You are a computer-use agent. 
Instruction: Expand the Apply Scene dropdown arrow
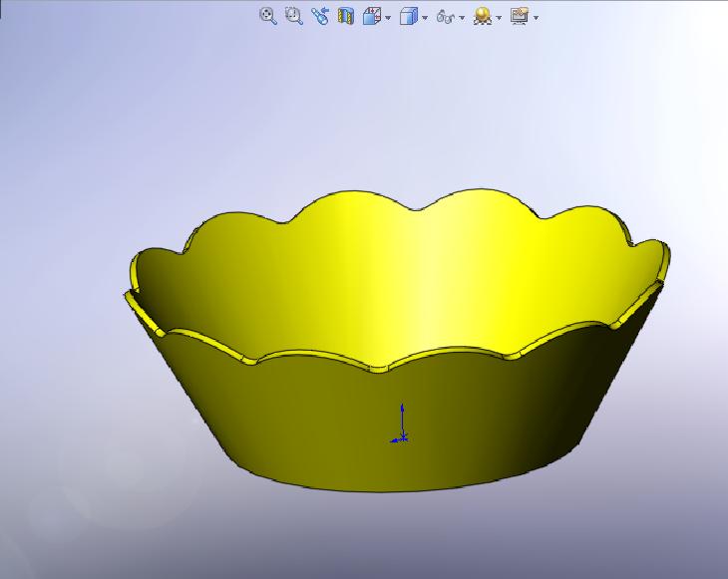point(499,18)
